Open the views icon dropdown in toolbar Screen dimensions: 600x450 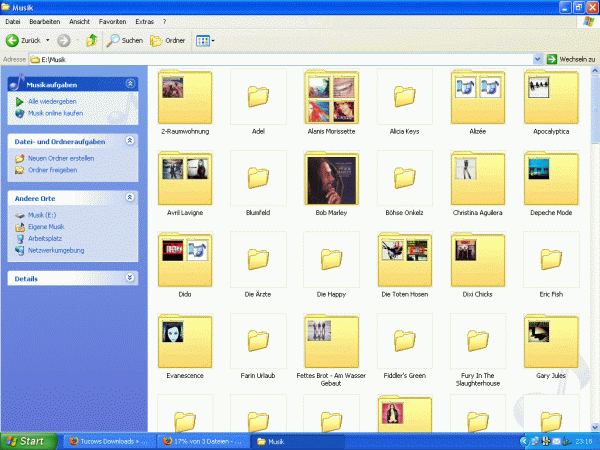205,41
